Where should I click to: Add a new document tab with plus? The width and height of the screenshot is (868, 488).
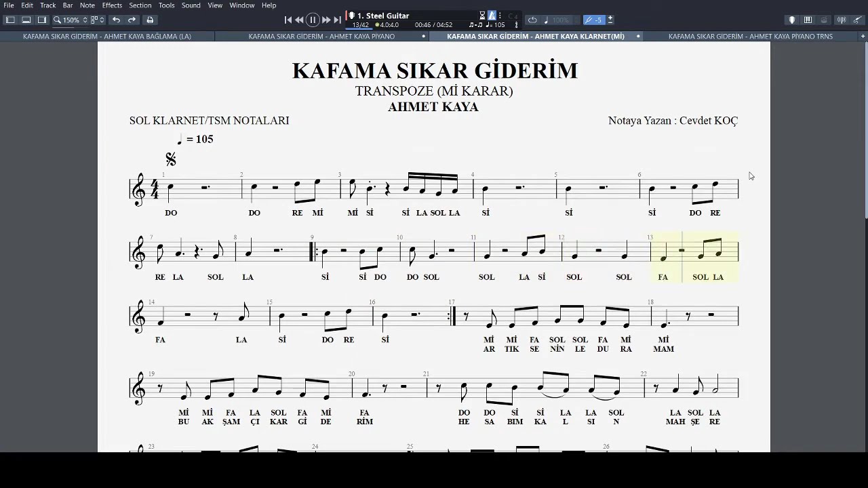coord(863,36)
